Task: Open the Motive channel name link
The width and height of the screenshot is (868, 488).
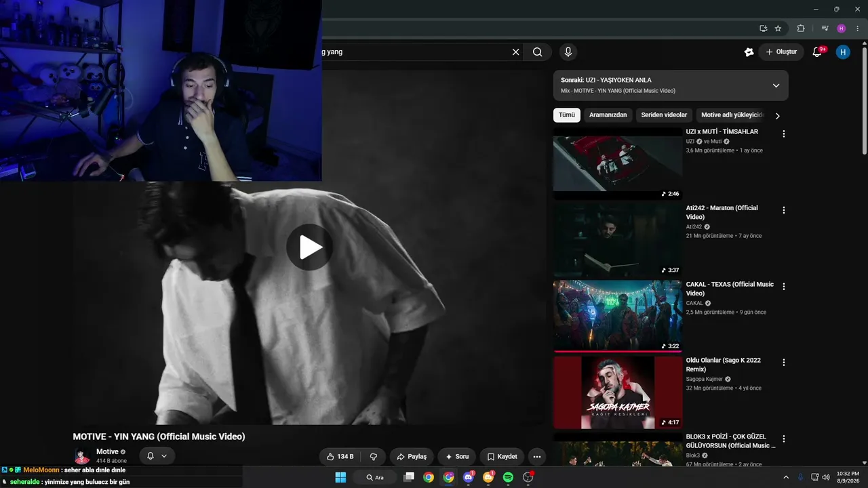Action: click(107, 451)
